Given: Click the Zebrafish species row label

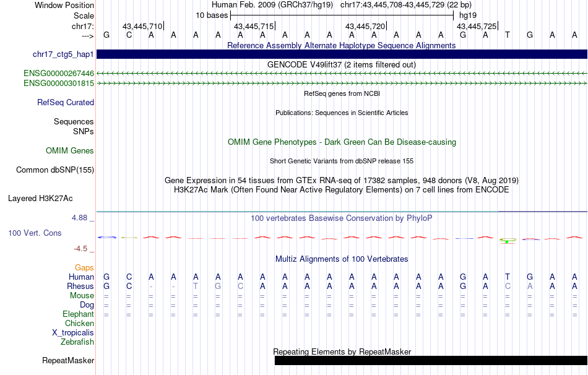Looking at the screenshot, I should (x=77, y=342).
